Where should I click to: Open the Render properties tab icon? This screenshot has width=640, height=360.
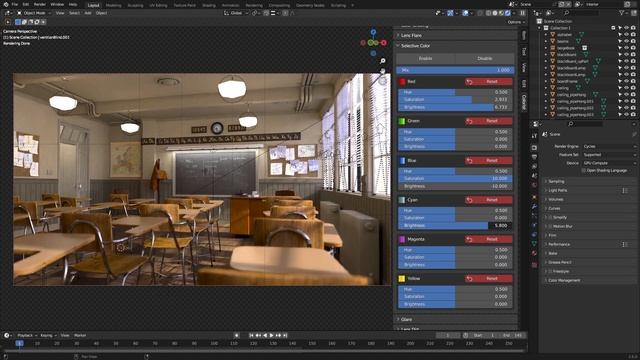pyautogui.click(x=534, y=147)
